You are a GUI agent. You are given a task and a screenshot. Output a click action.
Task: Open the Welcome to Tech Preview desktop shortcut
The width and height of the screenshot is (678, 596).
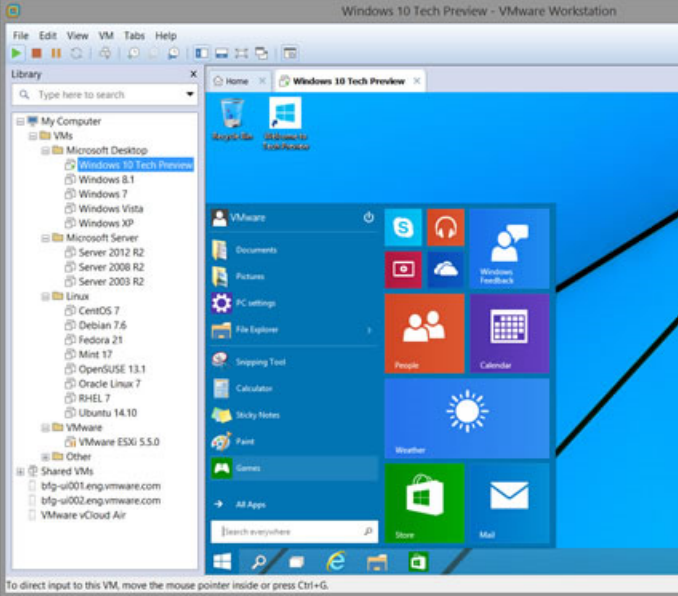click(286, 124)
